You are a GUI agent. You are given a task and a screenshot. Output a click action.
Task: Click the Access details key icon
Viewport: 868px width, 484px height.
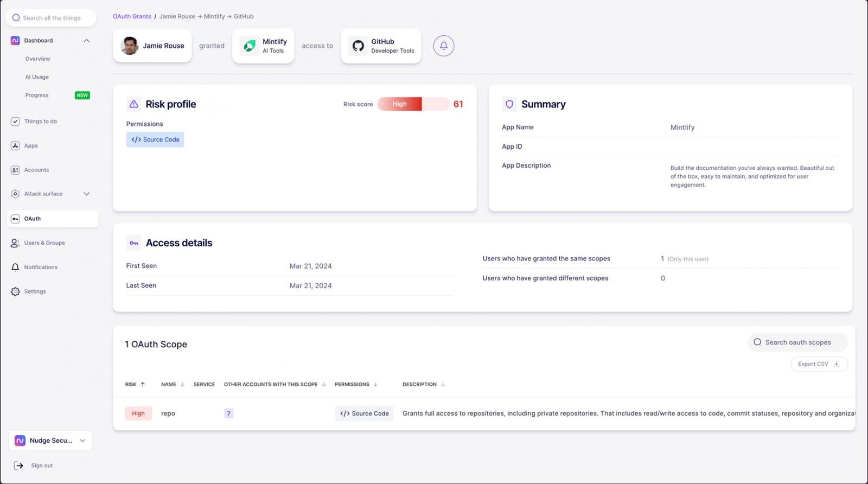pos(134,243)
